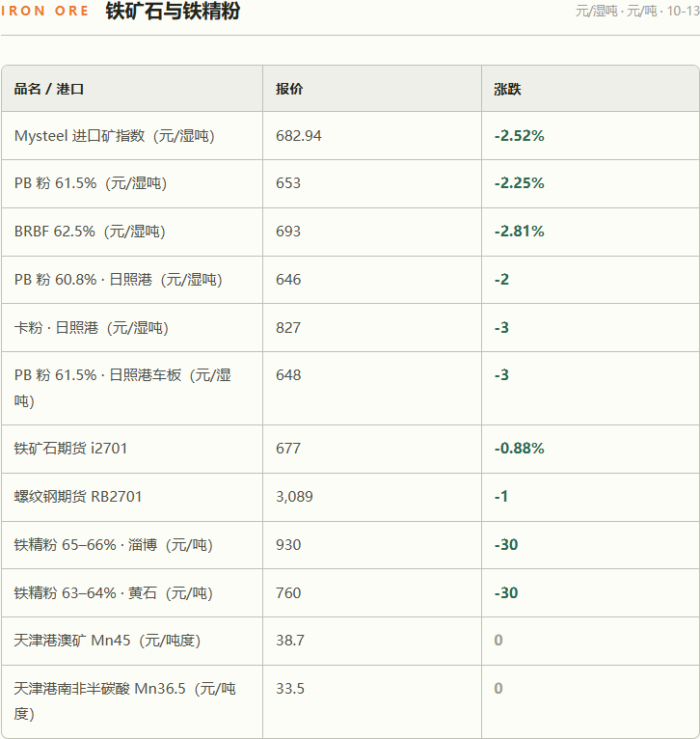Click the 报价 column header

pos(289,89)
